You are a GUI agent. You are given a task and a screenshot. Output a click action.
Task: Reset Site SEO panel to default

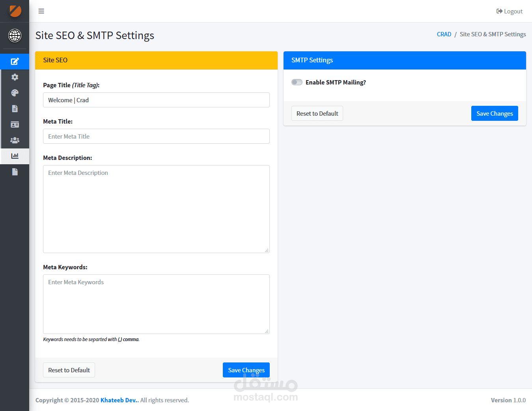(69, 370)
